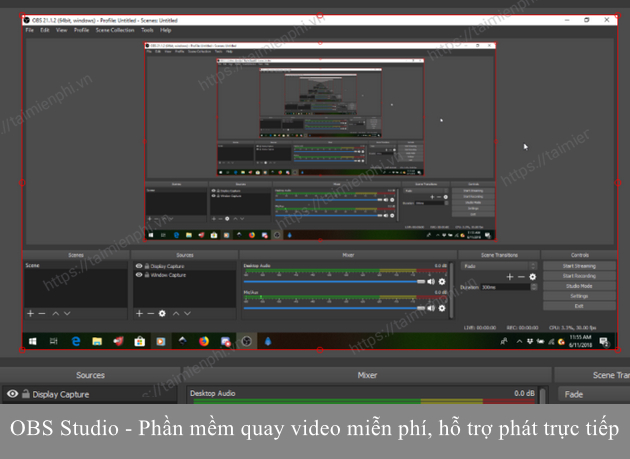Viewport: 630px width, 459px height.
Task: Mute Mic/Aux via its speaker icon
Action: tap(431, 308)
